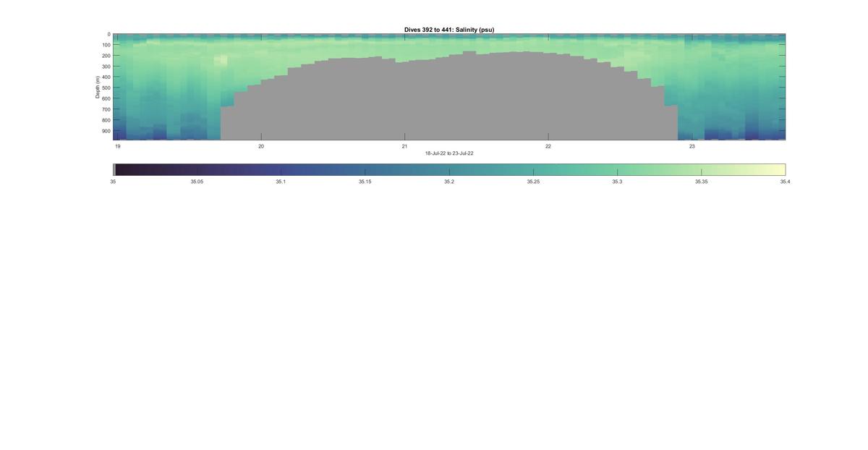Click depth tick label 200
Viewport: 868px width, 450px height.
(106, 56)
